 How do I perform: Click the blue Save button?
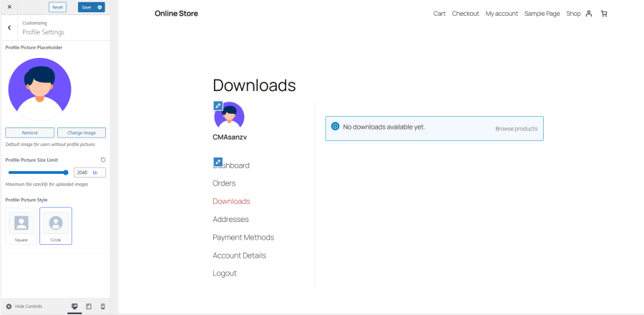[x=87, y=7]
